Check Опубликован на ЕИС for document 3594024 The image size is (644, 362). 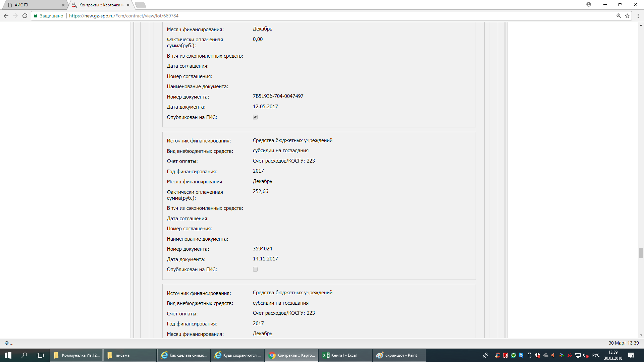(x=255, y=269)
